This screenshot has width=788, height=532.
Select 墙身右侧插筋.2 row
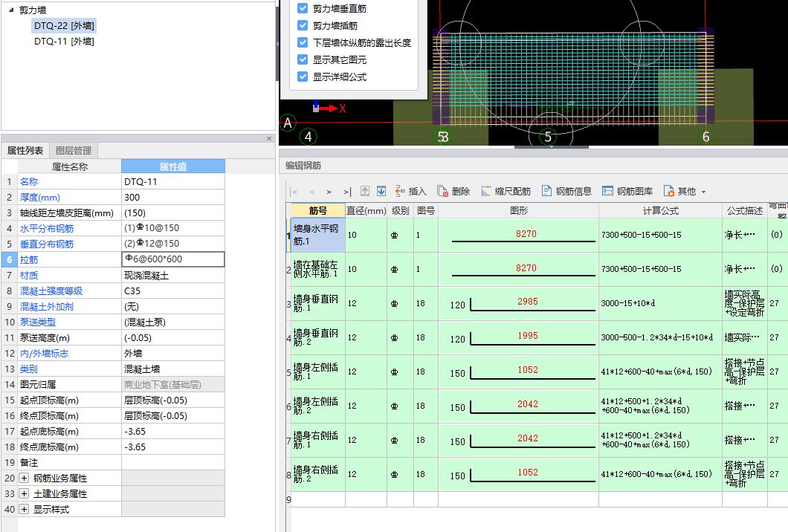tap(317, 474)
